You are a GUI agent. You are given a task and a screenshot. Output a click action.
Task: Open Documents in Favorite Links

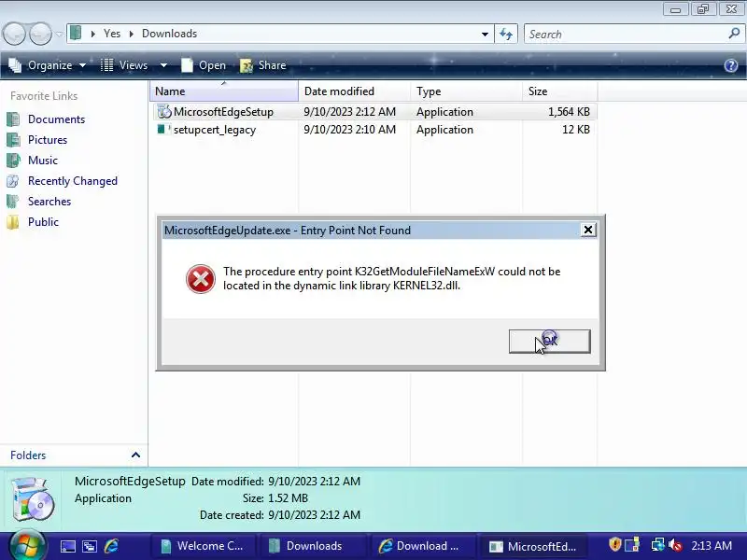pos(56,119)
